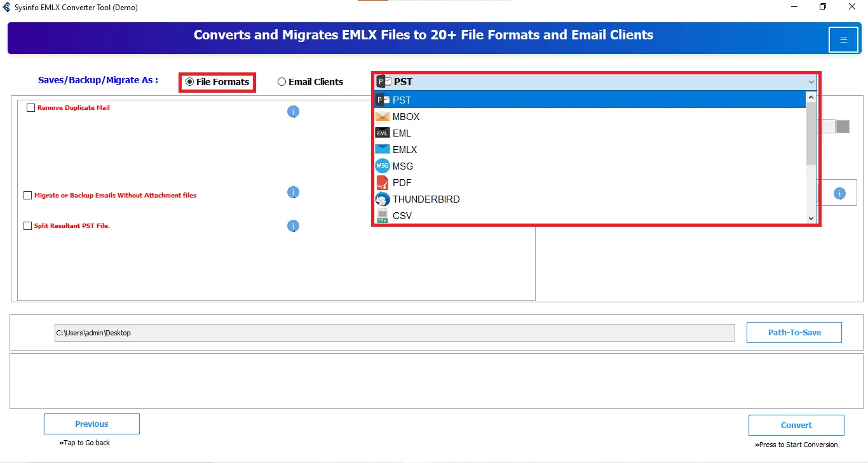This screenshot has width=868, height=463.
Task: Click the info icon beside Remove Duplicate Mail
Action: pos(293,112)
